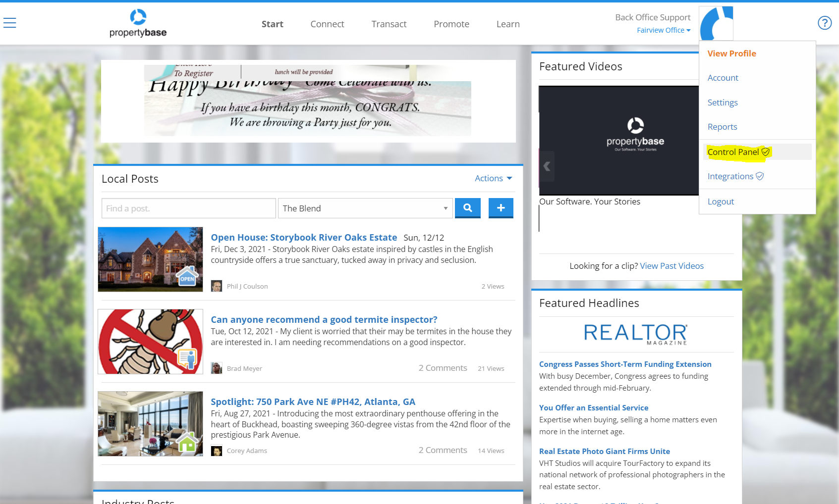Screen dimensions: 839x504
Task: Open the hamburger navigation menu
Action: point(9,22)
